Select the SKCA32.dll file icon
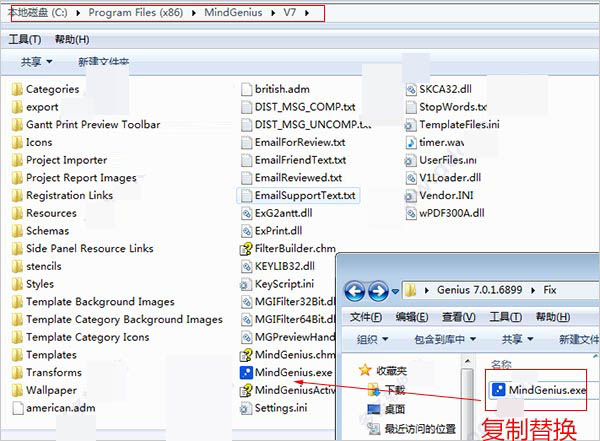600x441 pixels. coord(411,90)
